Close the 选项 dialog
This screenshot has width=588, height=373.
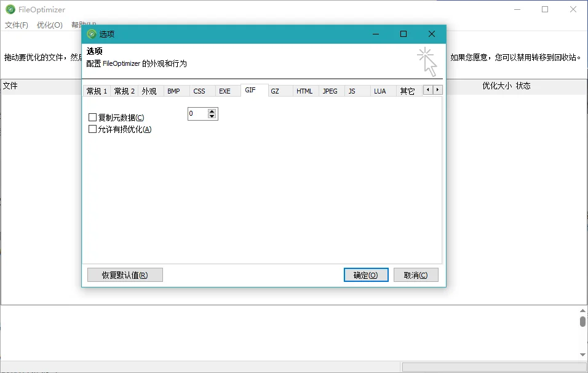click(x=432, y=34)
